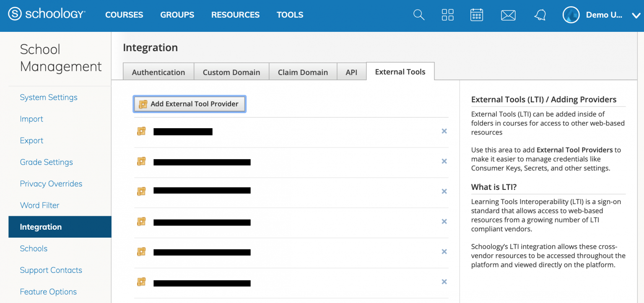Switch to the Authentication tab

click(x=158, y=72)
